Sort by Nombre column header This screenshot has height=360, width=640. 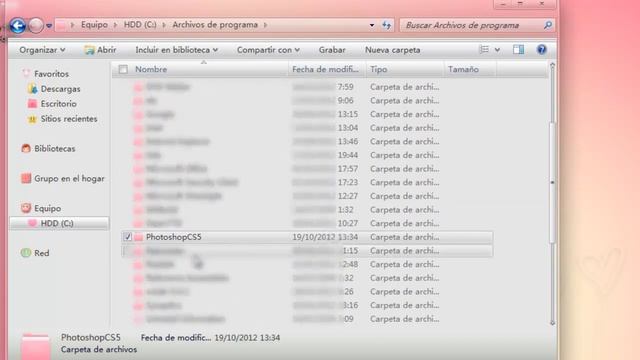point(151,69)
